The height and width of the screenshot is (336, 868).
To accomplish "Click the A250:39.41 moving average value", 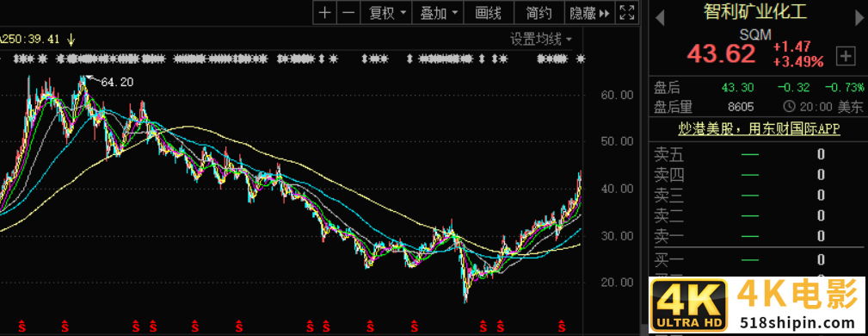I will coord(30,40).
